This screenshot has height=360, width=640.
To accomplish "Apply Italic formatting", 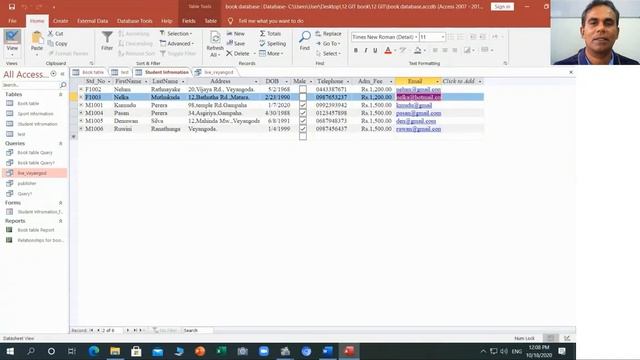I will [x=366, y=50].
